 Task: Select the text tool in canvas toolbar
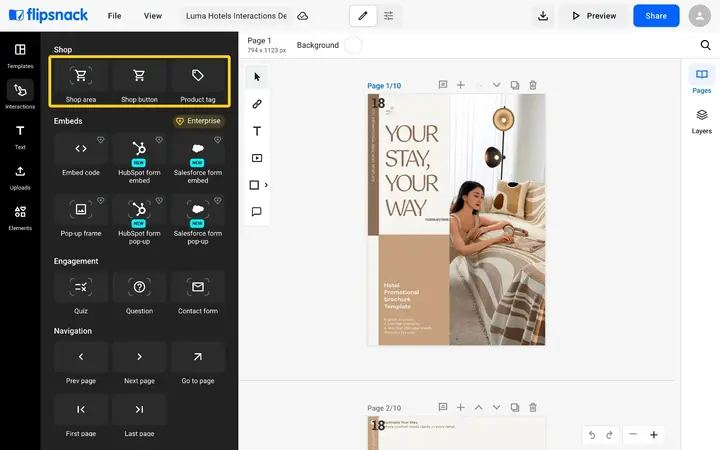click(x=257, y=131)
